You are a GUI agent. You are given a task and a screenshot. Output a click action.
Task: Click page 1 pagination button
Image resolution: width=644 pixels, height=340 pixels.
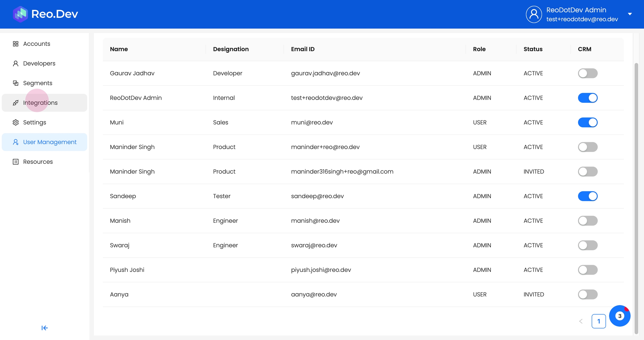598,321
